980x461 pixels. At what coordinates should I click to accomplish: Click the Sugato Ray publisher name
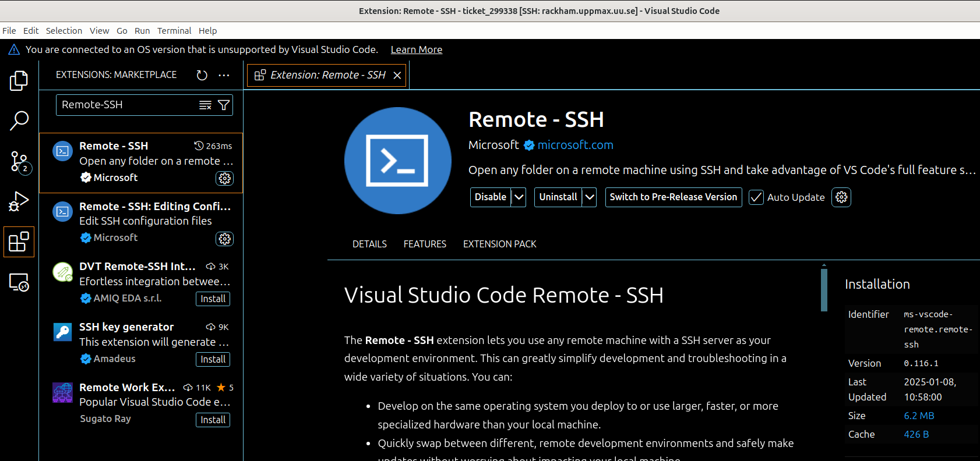point(105,419)
